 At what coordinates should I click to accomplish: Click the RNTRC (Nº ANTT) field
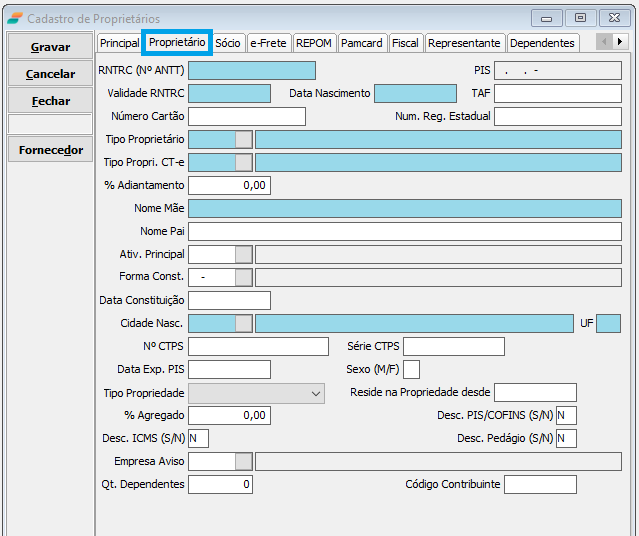251,70
